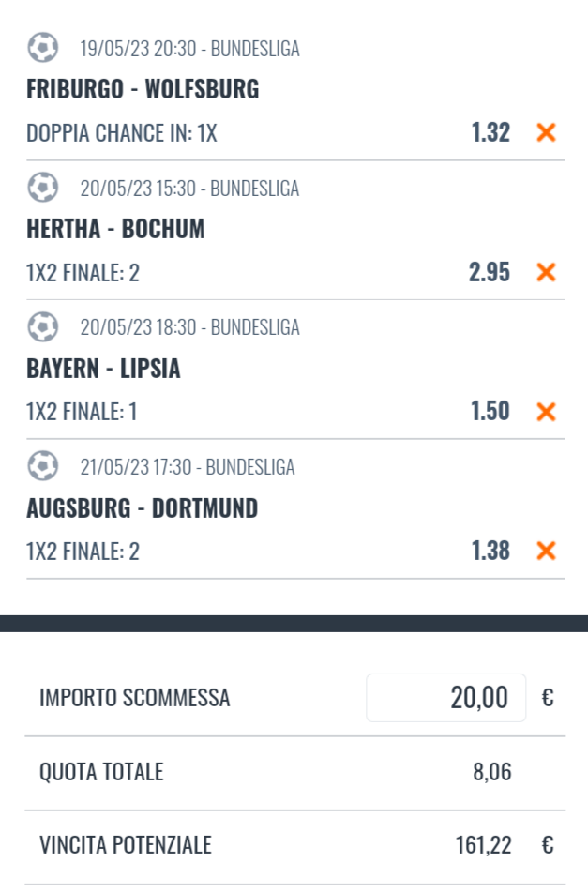Click soccer ball icon beside Augsburg match date
The image size is (588, 893).
click(43, 465)
